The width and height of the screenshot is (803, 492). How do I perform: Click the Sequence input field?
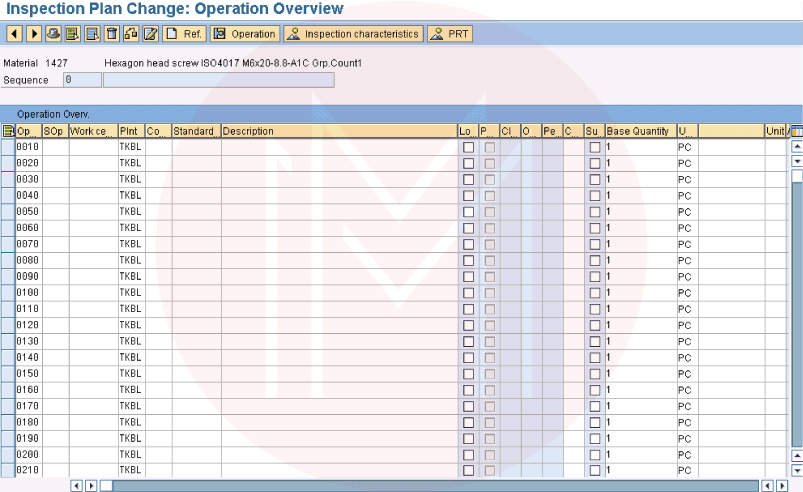[82, 80]
